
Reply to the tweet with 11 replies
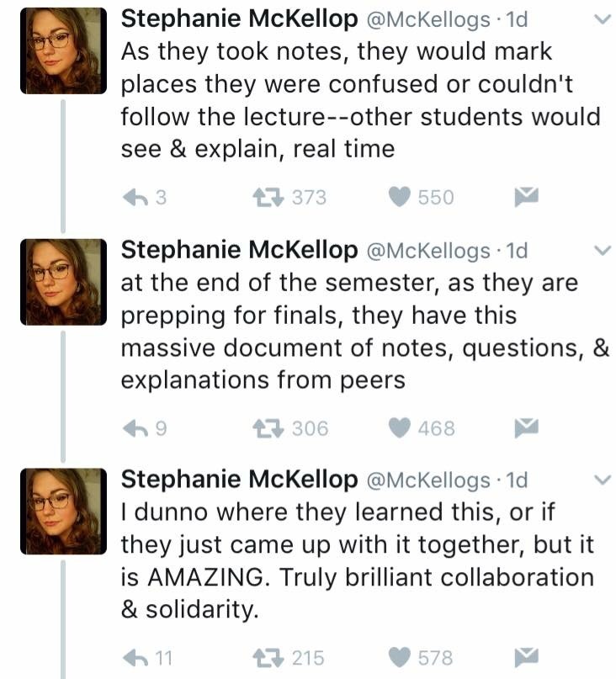point(136,657)
